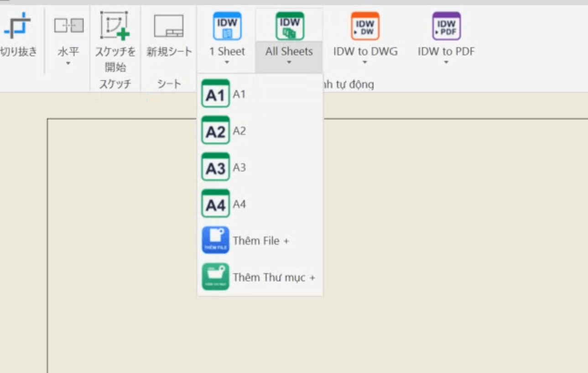Viewport: 588px width, 373px height.
Task: Select the A2 menu label
Action: (239, 131)
